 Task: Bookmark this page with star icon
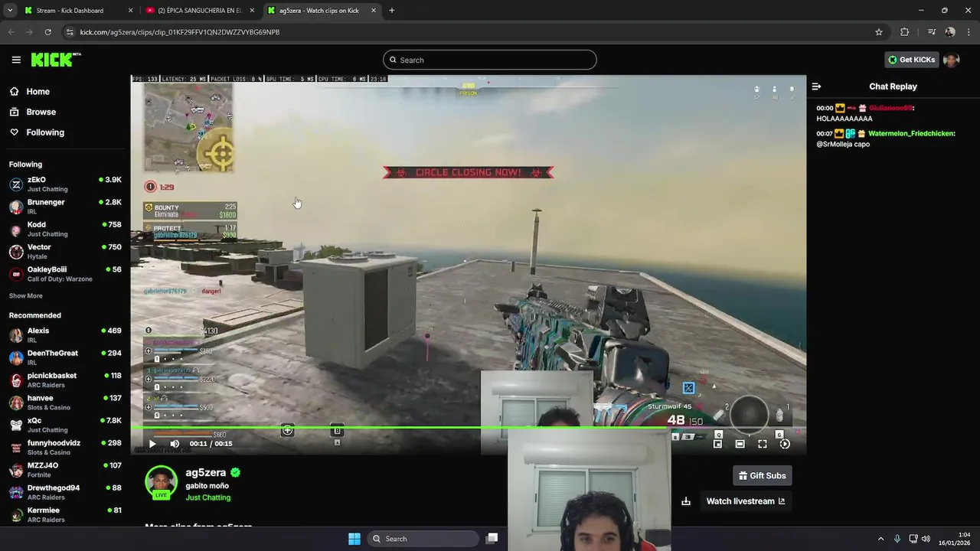[879, 32]
